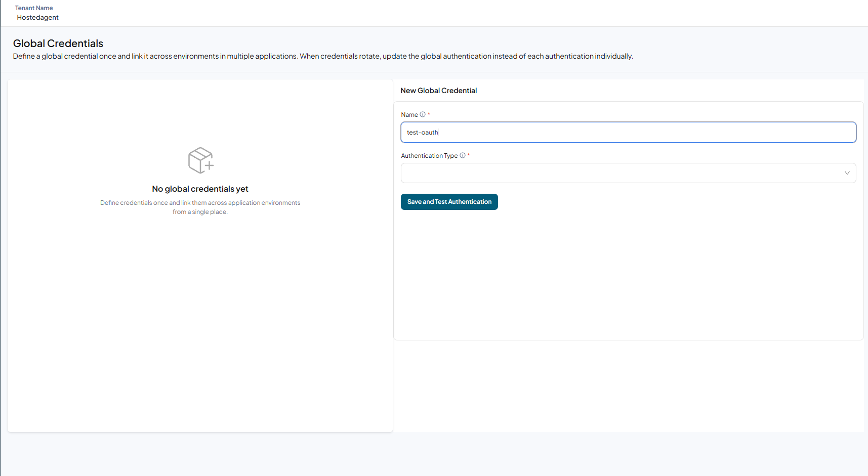The width and height of the screenshot is (868, 476).
Task: Click the page description about rotating credentials
Action: click(x=323, y=56)
